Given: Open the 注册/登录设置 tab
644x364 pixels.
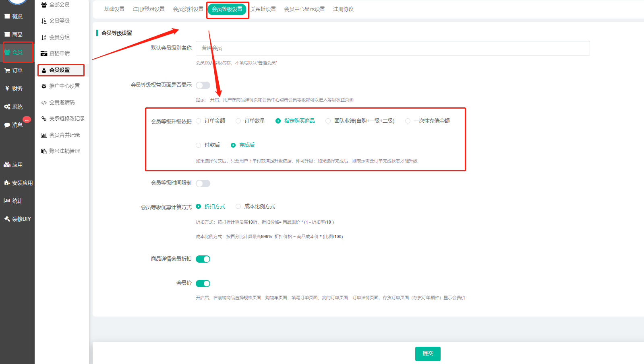Looking at the screenshot, I should point(149,9).
